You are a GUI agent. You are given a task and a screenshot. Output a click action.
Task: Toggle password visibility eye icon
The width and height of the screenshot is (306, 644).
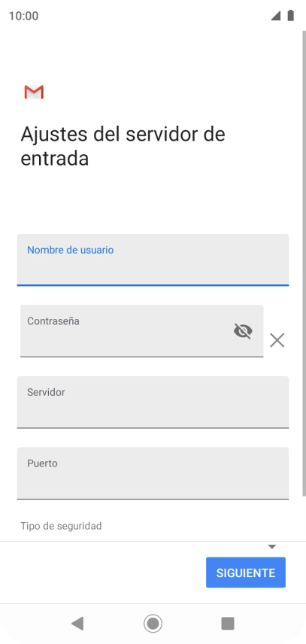tap(243, 331)
